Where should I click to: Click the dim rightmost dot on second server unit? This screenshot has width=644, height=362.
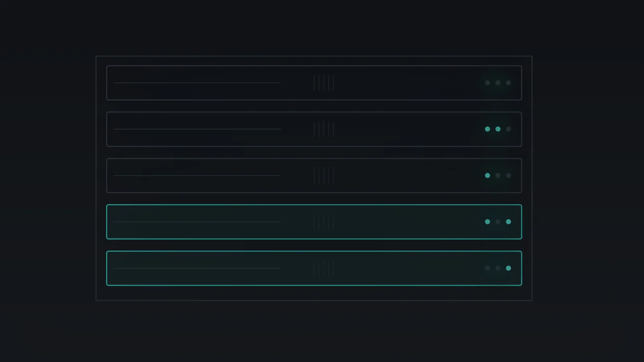[x=508, y=129]
